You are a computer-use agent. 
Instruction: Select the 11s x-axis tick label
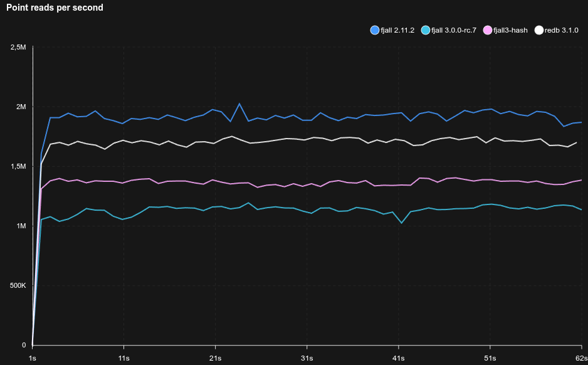click(124, 358)
